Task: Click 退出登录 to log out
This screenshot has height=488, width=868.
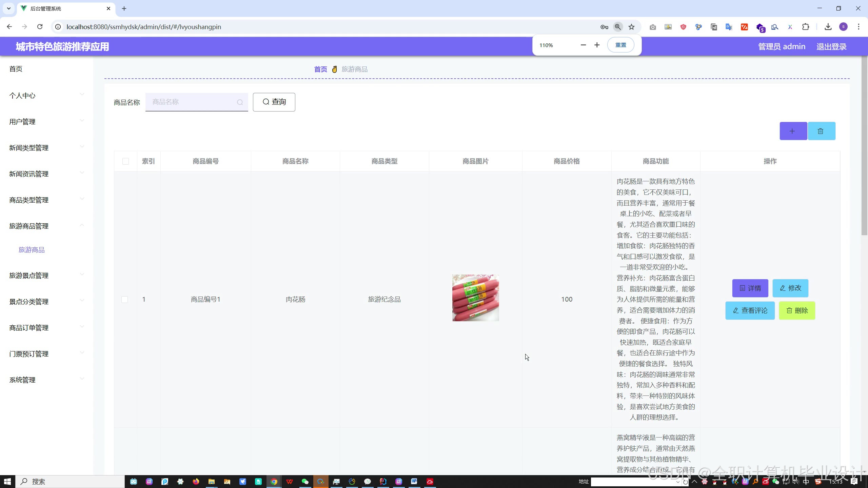Action: click(x=831, y=47)
